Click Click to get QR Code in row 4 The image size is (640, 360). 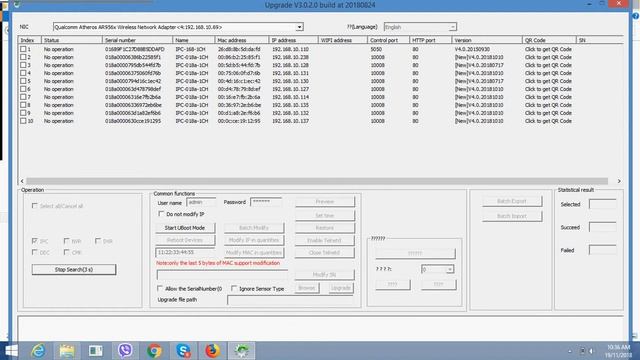(548, 73)
